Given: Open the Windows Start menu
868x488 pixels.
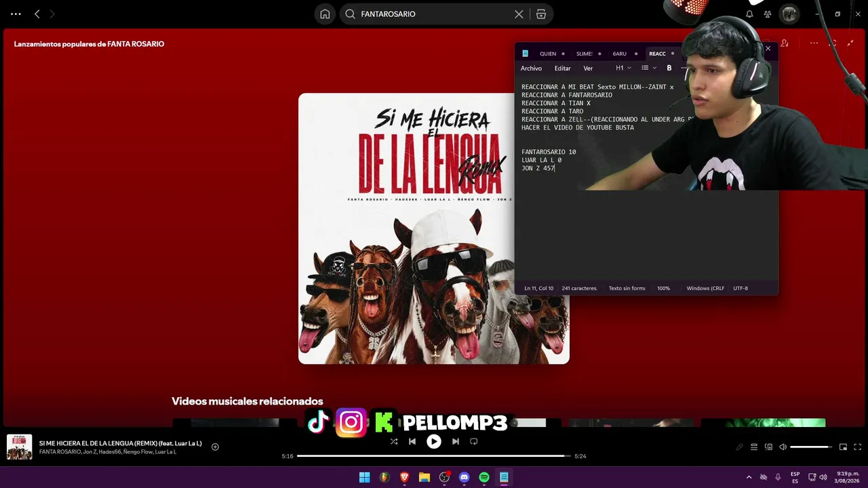Looking at the screenshot, I should point(365,477).
